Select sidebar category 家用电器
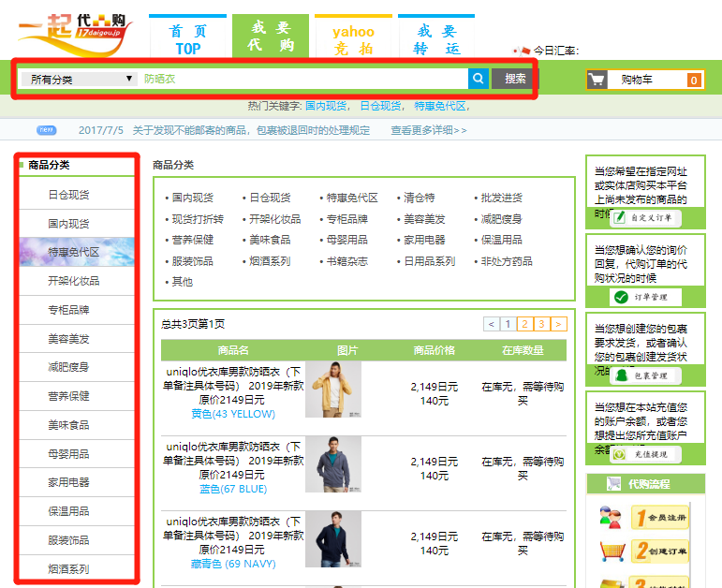 click(x=77, y=482)
